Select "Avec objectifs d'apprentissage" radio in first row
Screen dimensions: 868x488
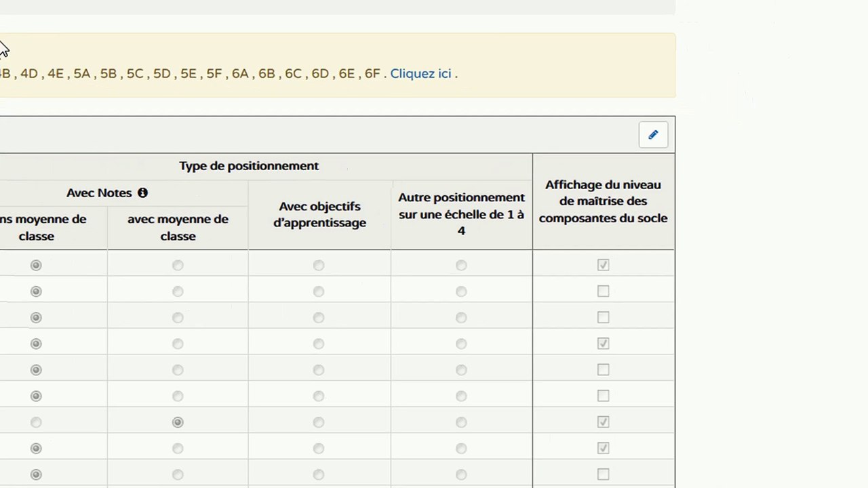(319, 265)
